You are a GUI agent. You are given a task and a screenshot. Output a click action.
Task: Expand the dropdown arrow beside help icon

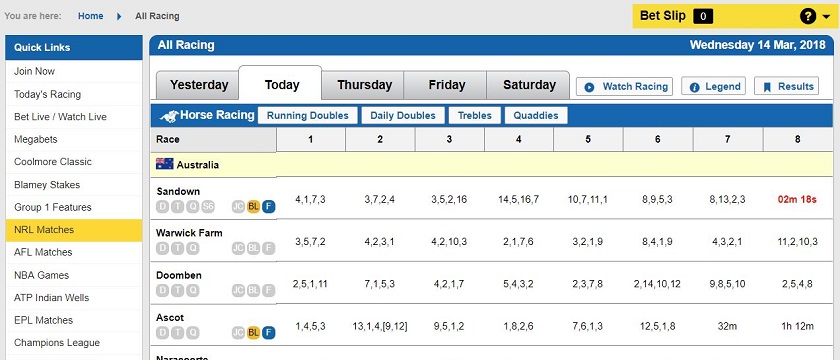(x=826, y=17)
